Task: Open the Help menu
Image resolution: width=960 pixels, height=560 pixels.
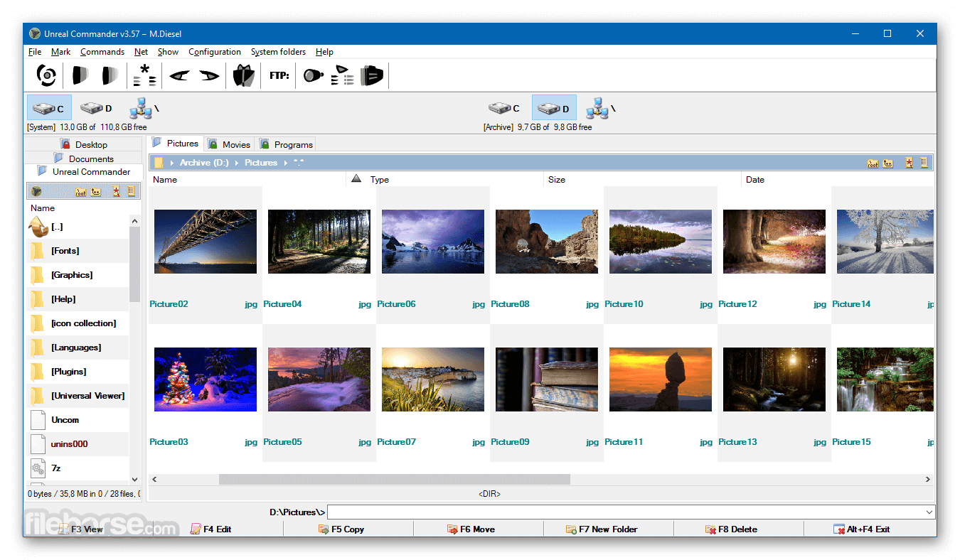Action: tap(324, 52)
